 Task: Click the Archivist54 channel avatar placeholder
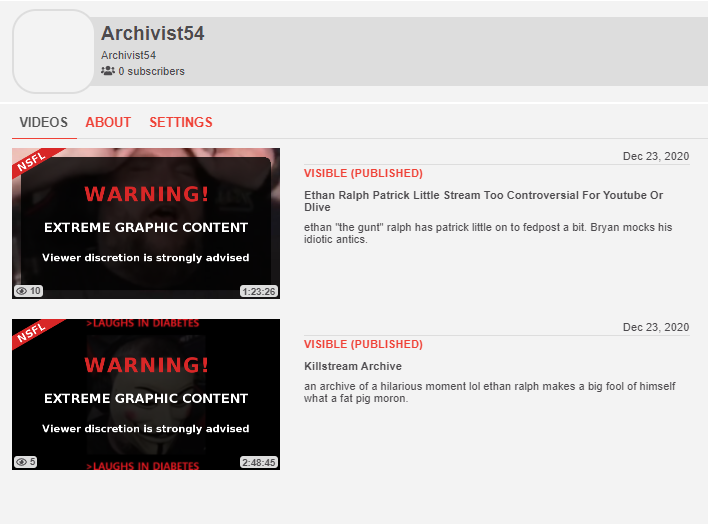coord(54,51)
